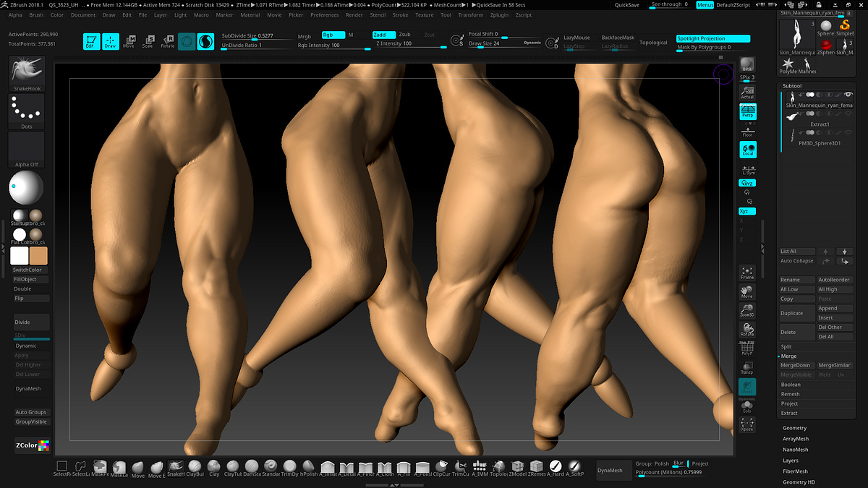Click the Auto Groups button
The height and width of the screenshot is (488, 868).
32,412
